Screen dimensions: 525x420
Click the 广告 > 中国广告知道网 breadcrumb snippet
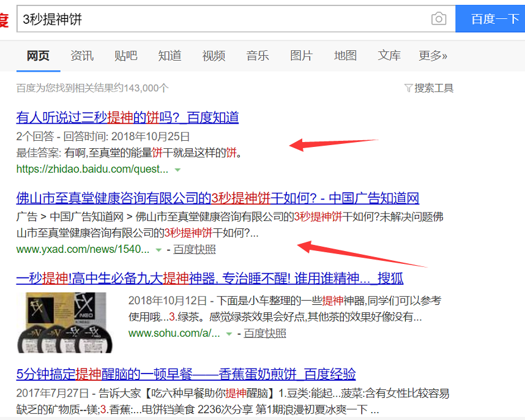229,225
